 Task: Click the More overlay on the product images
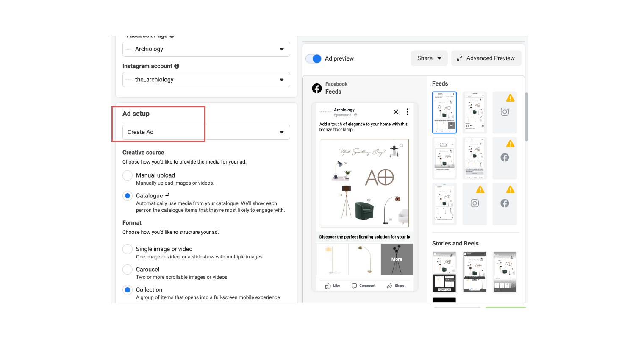[397, 259]
